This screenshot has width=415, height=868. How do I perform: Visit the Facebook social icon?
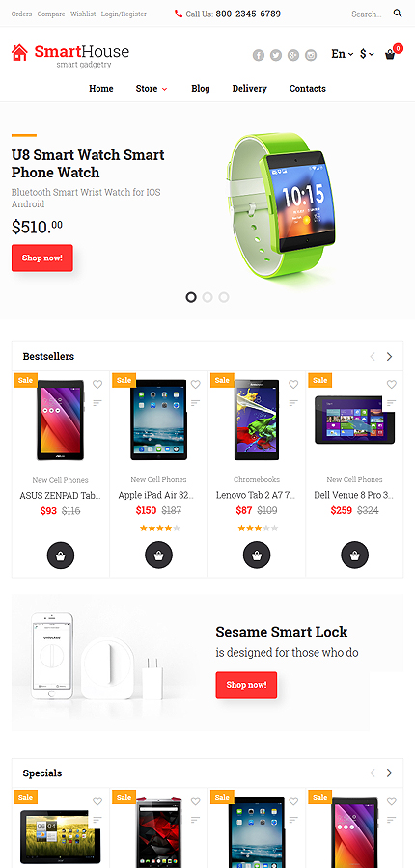259,55
